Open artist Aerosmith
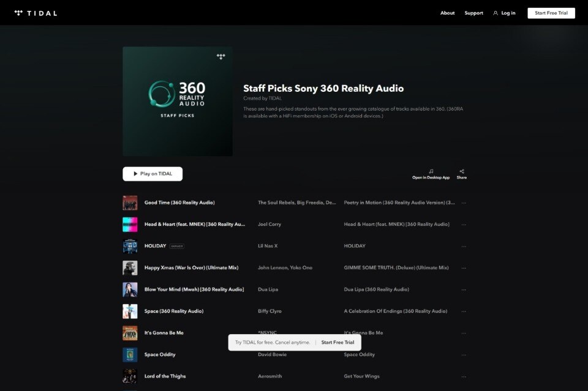The height and width of the screenshot is (391, 588). (269, 376)
